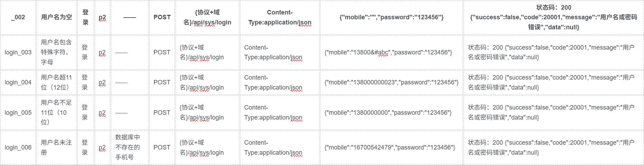Select the login_003 case ID cell
The height and width of the screenshot is (165, 644).
[x=18, y=52]
